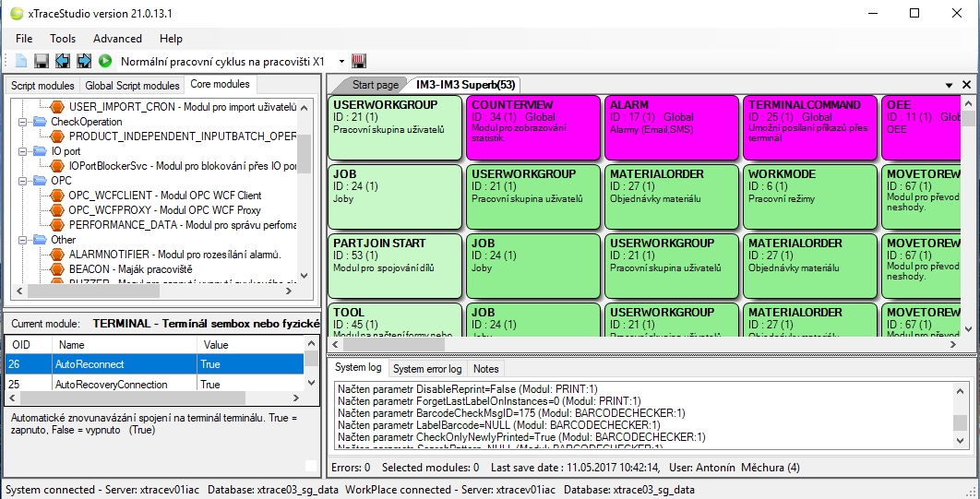
Task: Open the work cycle dropdown in toolbar
Action: click(x=341, y=61)
